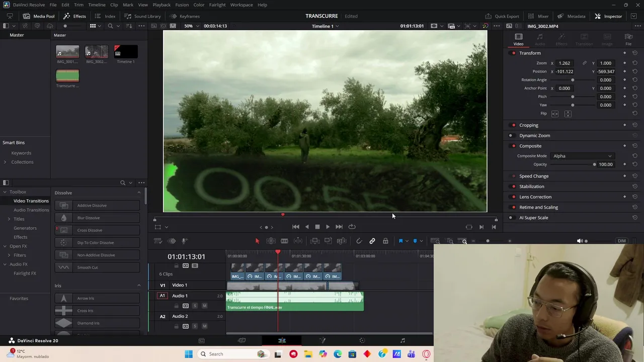The image size is (644, 362).
Task: Click the Quick Export button
Action: pyautogui.click(x=502, y=16)
